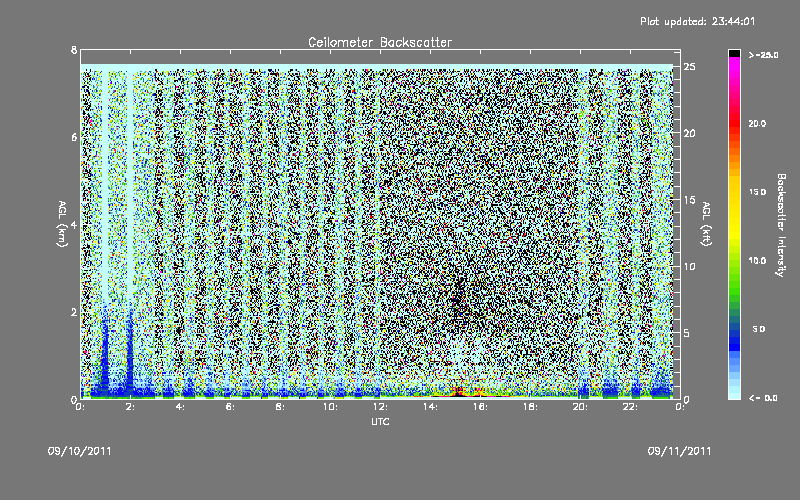Click the '4:' hour tick on the UTC axis

180,407
